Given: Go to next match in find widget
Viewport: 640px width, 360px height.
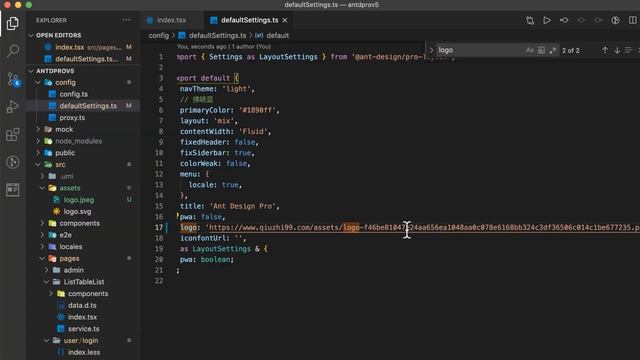Looking at the screenshot, I should pos(617,50).
